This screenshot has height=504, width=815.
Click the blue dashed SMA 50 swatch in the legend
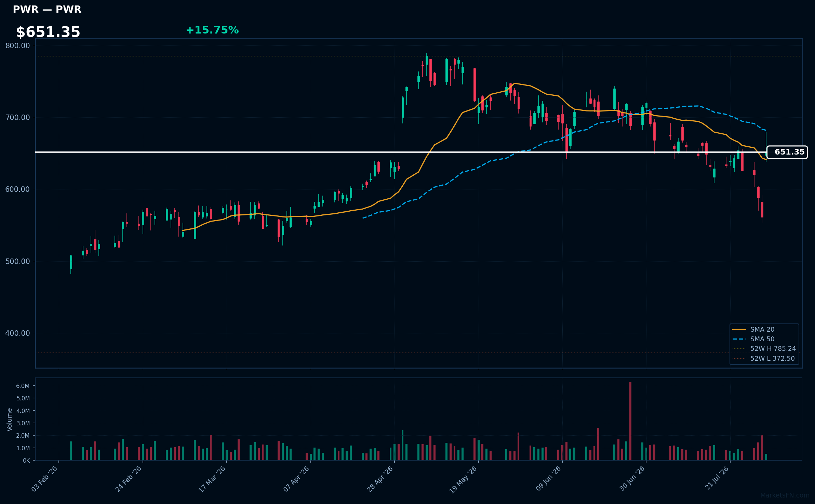coord(739,339)
